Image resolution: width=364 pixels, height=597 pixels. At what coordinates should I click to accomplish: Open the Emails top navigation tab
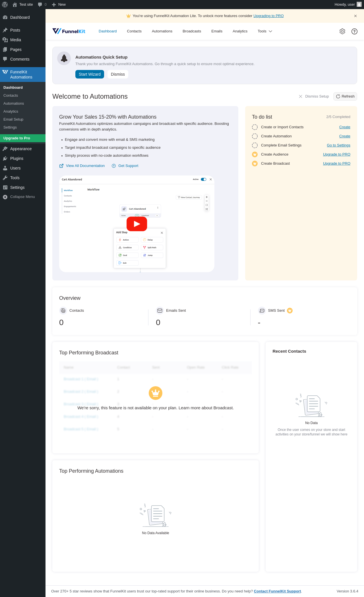click(217, 31)
